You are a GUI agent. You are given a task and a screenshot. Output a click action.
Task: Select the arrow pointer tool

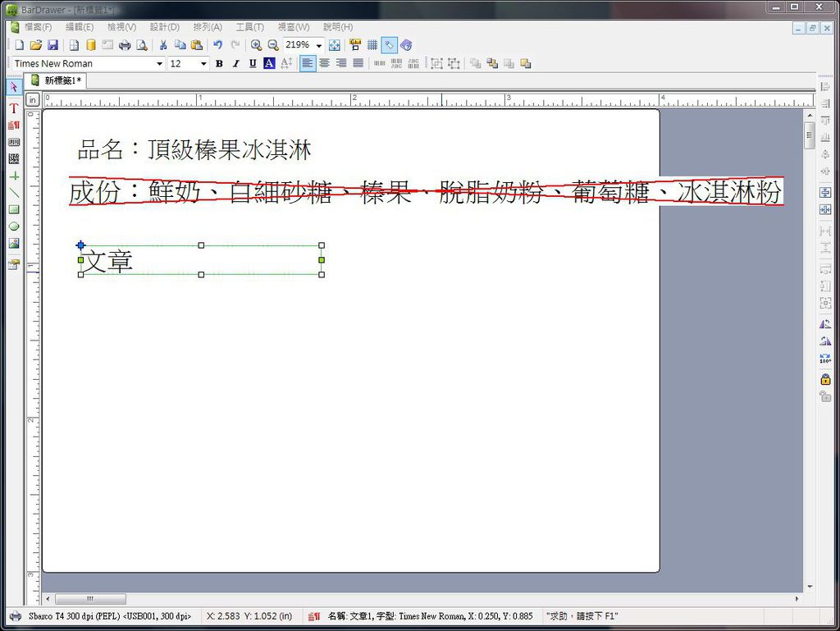coord(14,86)
